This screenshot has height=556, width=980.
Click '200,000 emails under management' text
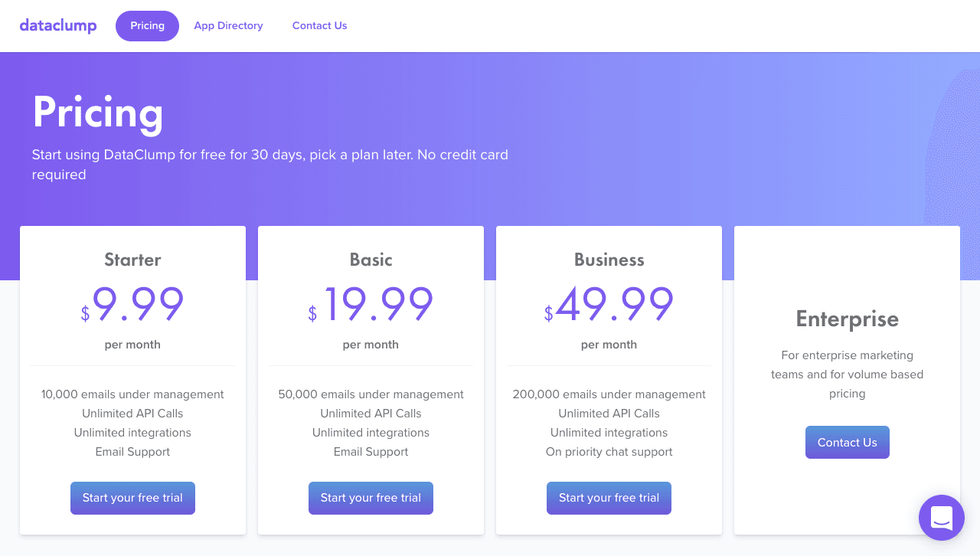(609, 394)
